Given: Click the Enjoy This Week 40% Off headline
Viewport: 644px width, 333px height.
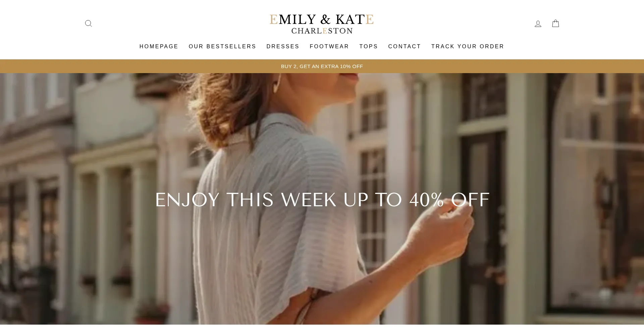Looking at the screenshot, I should click(x=322, y=200).
